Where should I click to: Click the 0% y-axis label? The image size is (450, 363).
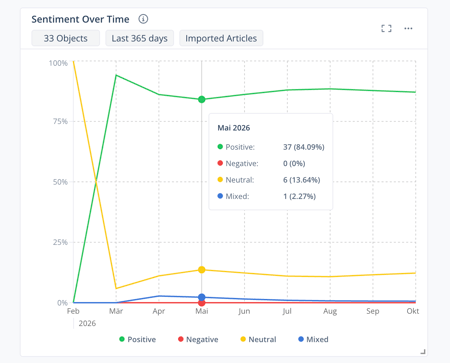pos(62,303)
